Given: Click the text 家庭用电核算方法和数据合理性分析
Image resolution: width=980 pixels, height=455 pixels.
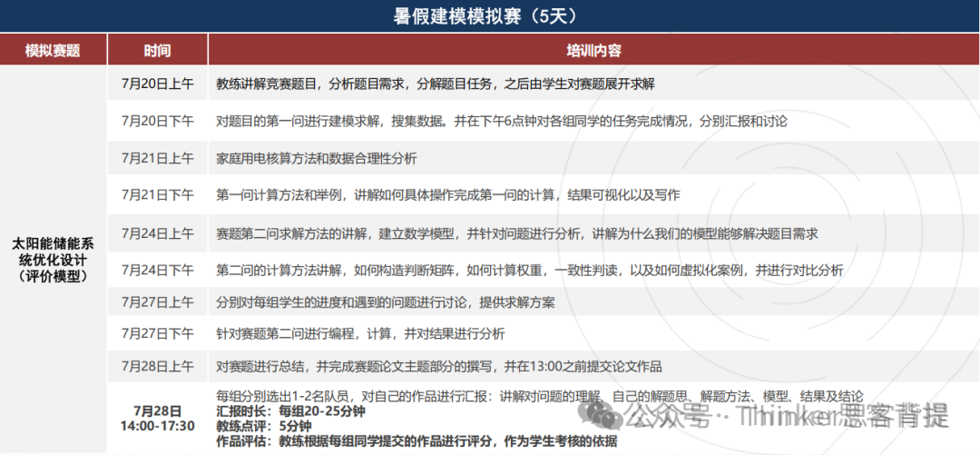Looking at the screenshot, I should 317,158.
